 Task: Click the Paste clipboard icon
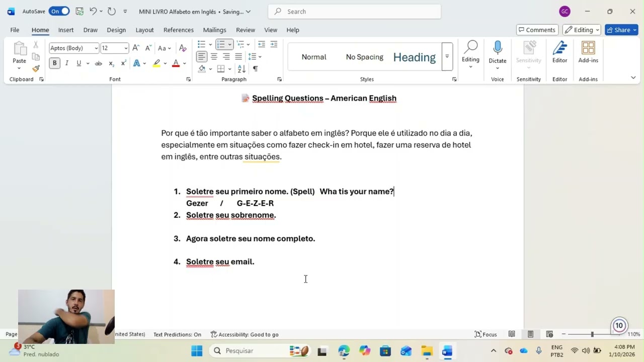tap(19, 49)
